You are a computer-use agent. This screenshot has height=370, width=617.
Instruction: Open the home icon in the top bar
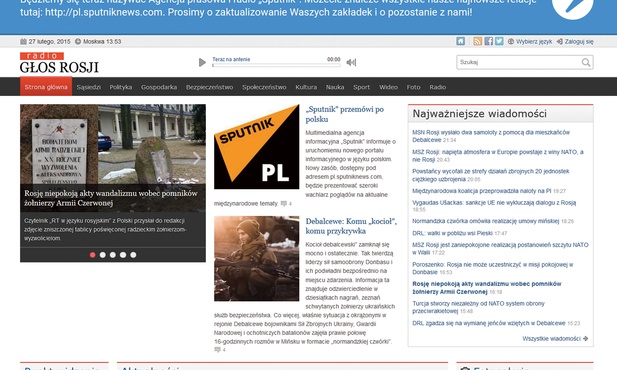tap(460, 41)
